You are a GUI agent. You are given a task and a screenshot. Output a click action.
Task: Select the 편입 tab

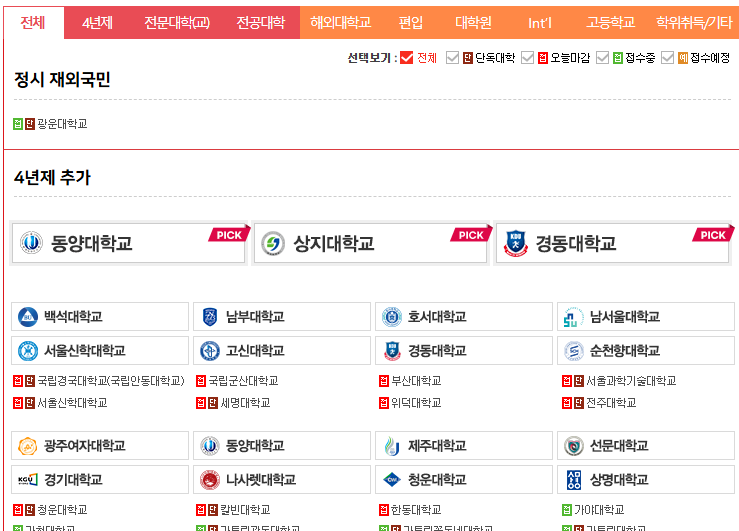(x=411, y=23)
